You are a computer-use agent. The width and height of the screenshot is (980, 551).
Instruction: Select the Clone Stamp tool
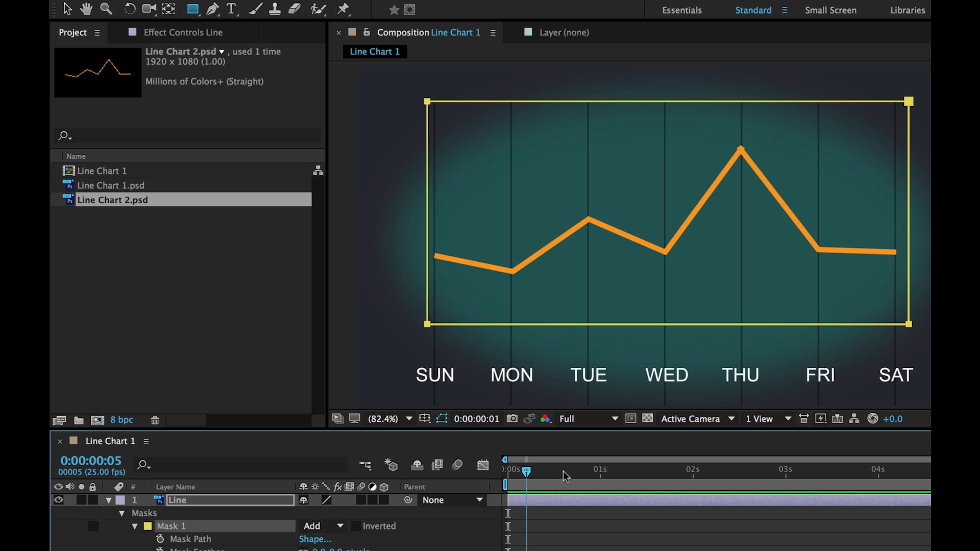[x=275, y=9]
